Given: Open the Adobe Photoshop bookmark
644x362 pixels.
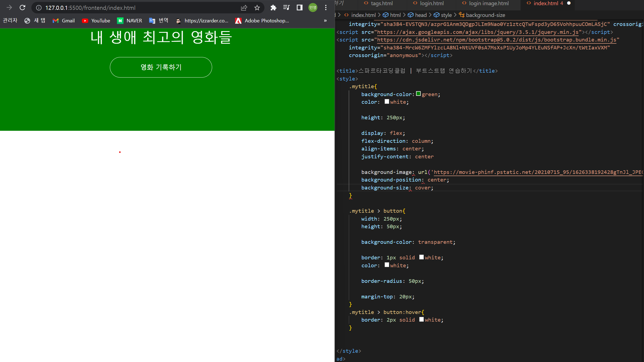Looking at the screenshot, I should point(262,20).
